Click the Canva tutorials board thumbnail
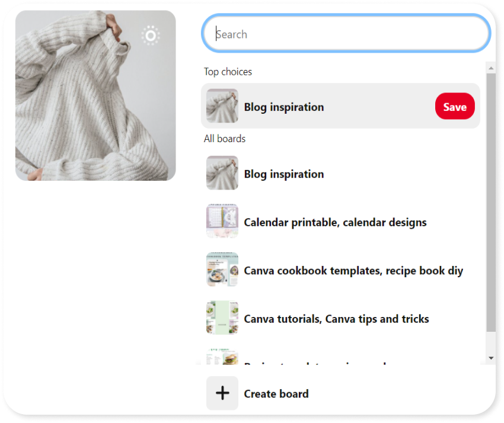The width and height of the screenshot is (504, 423). [x=222, y=318]
